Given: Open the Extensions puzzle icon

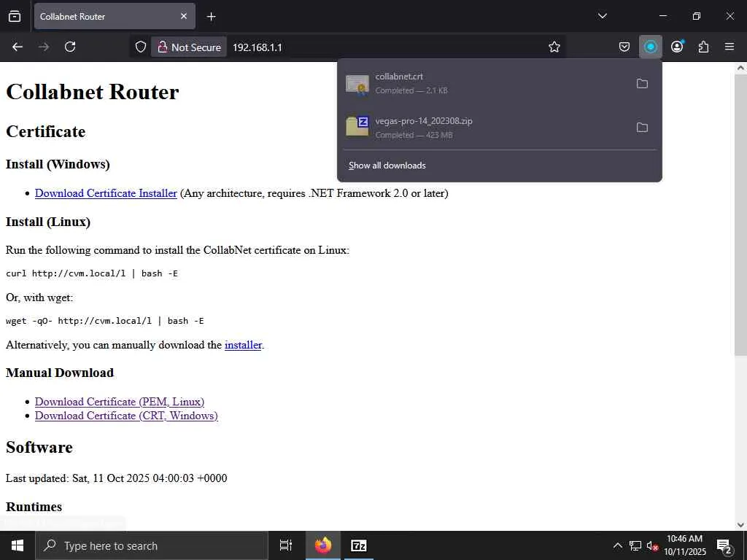Looking at the screenshot, I should coord(703,47).
